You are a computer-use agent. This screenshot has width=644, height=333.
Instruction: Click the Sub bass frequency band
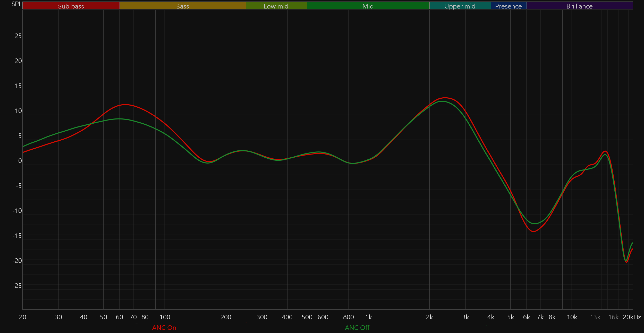coord(71,6)
